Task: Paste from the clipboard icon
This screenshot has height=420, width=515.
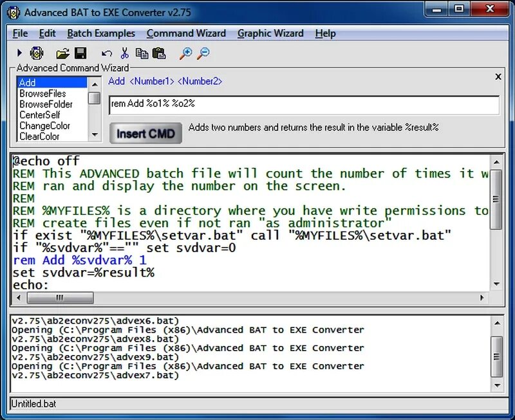Action: coord(159,53)
